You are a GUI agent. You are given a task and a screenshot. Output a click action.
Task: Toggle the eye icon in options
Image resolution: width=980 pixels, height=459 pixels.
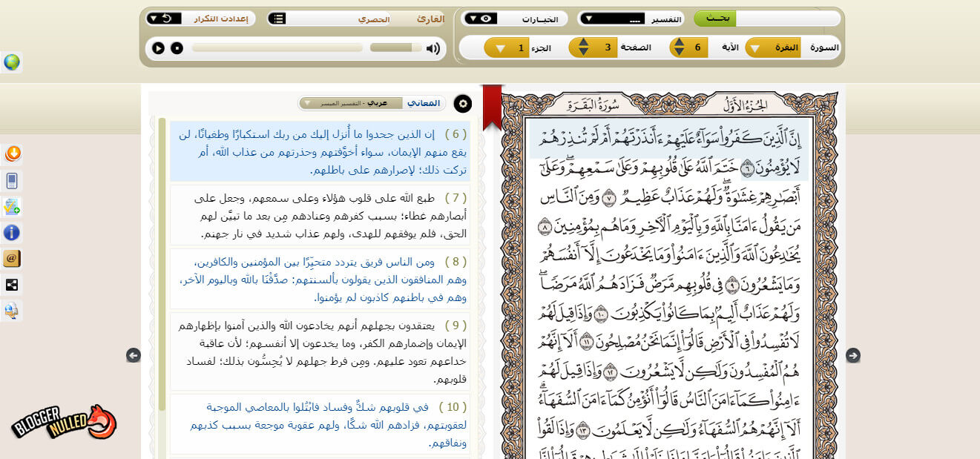point(486,19)
